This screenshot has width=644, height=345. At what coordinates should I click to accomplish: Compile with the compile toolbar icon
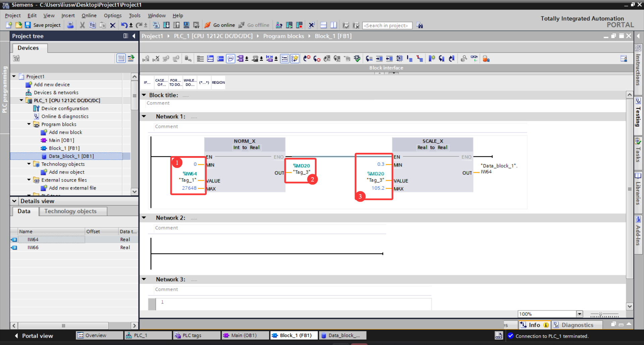pyautogui.click(x=156, y=25)
